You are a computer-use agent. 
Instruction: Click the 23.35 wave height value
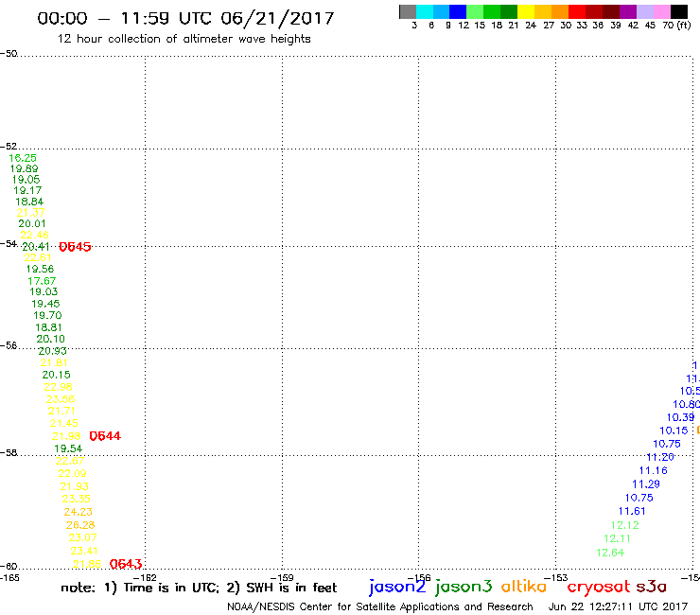click(x=76, y=499)
